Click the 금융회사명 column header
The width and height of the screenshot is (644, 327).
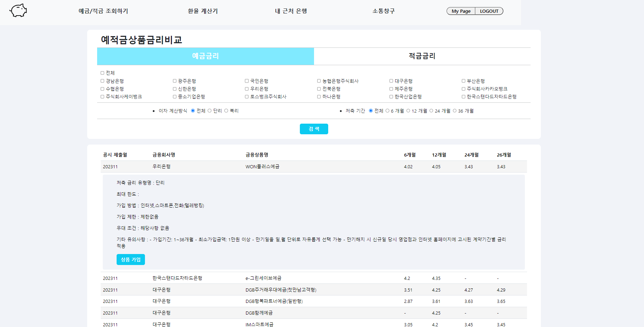click(x=164, y=155)
